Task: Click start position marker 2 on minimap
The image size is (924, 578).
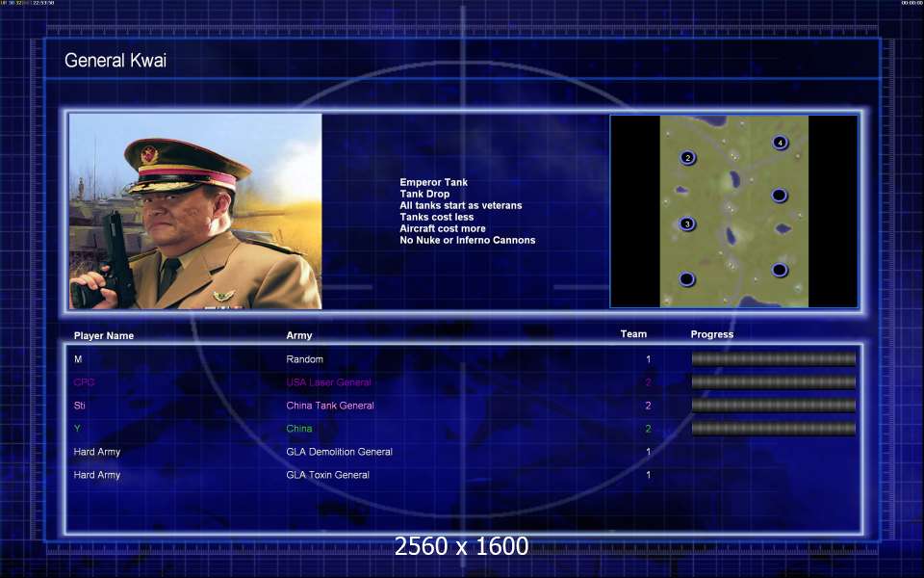Action: [687, 157]
